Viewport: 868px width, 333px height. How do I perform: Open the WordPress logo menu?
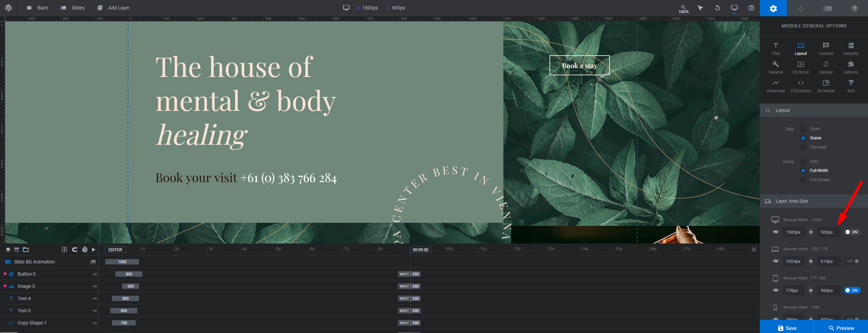click(x=8, y=8)
